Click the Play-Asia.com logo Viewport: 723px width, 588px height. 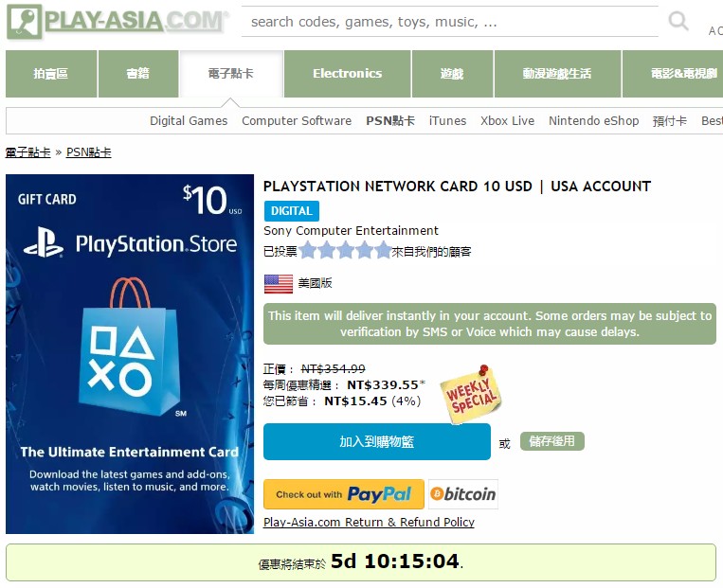[x=117, y=21]
